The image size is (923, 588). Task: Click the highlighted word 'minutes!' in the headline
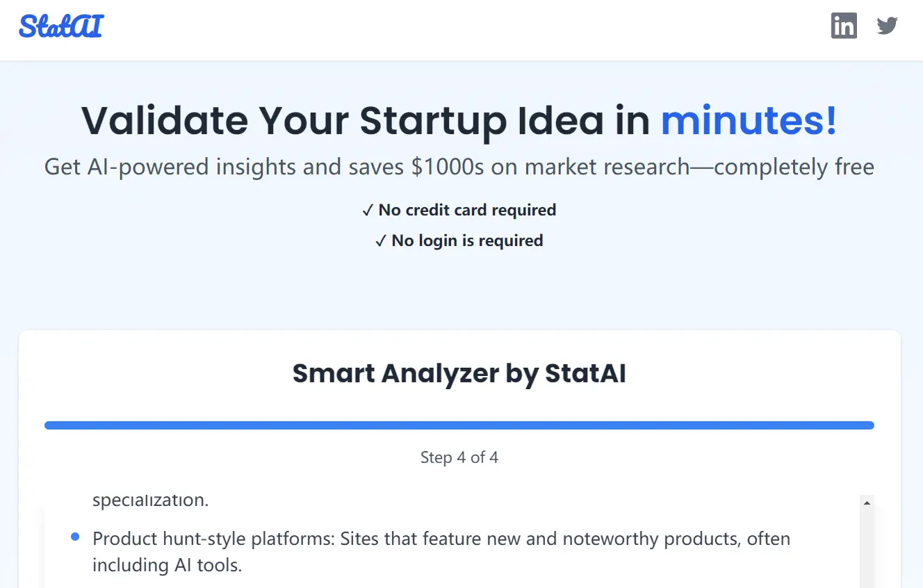pyautogui.click(x=748, y=120)
